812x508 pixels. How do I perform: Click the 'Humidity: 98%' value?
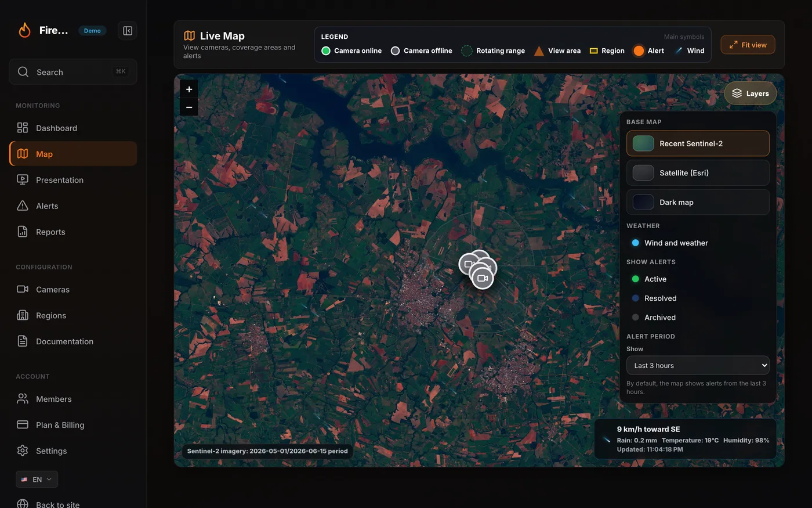746,440
